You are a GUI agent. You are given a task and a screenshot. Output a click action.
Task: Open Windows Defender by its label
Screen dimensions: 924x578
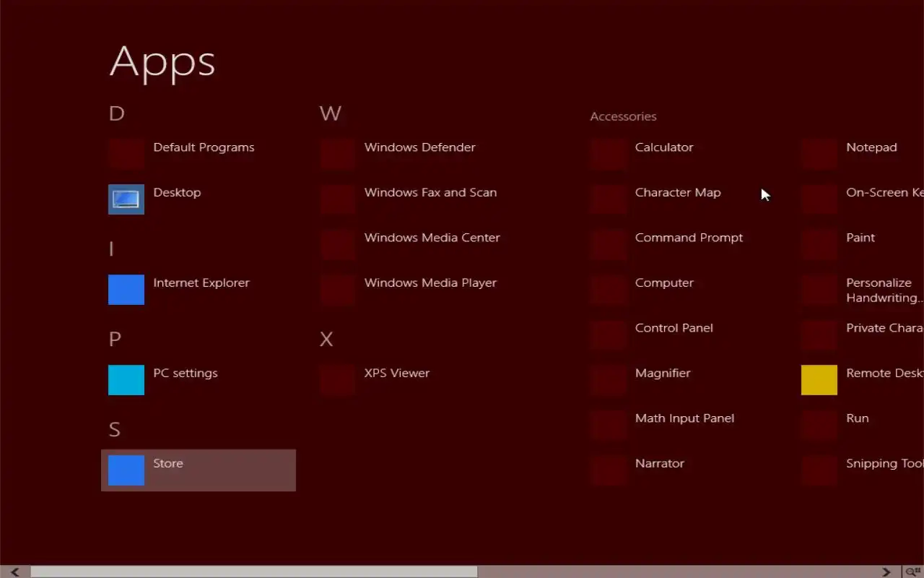pos(420,147)
